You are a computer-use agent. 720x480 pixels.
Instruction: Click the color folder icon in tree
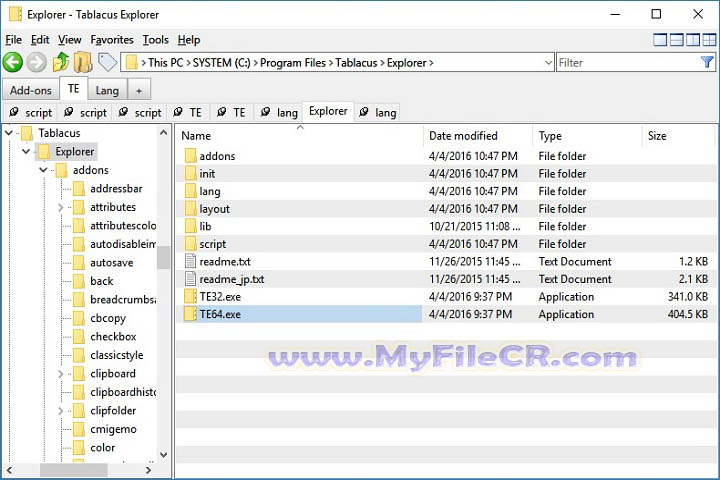[79, 447]
